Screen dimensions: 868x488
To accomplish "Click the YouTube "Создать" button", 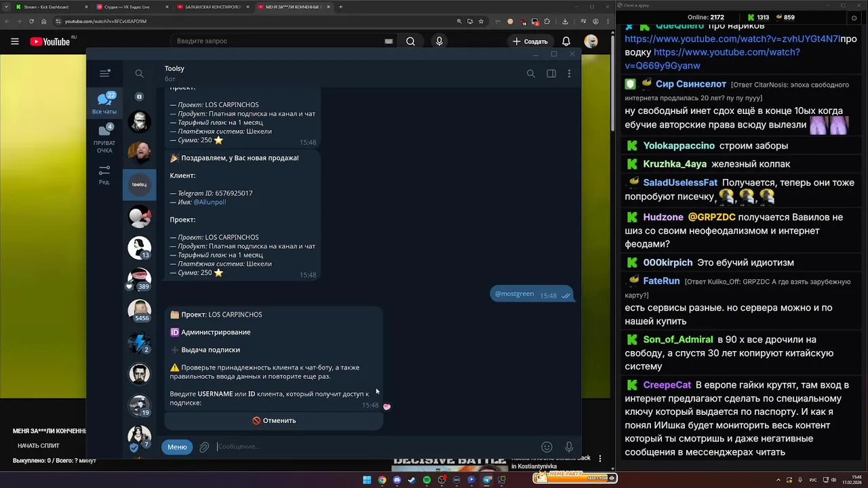I will coord(530,41).
